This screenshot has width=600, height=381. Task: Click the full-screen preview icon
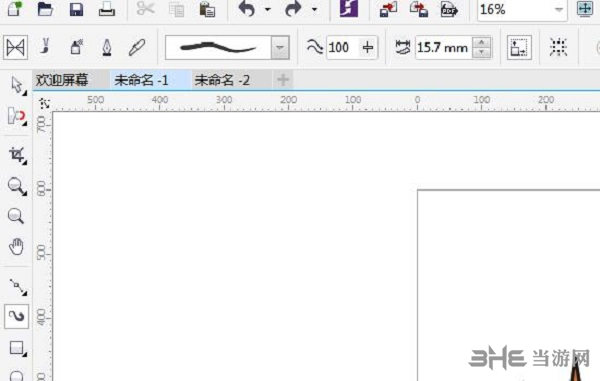(585, 9)
